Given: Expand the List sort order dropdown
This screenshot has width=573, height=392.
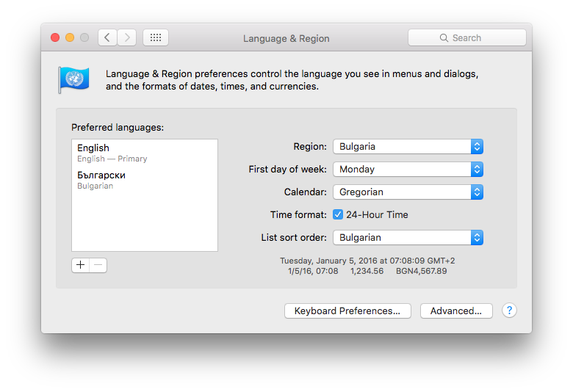Looking at the screenshot, I should 408,238.
